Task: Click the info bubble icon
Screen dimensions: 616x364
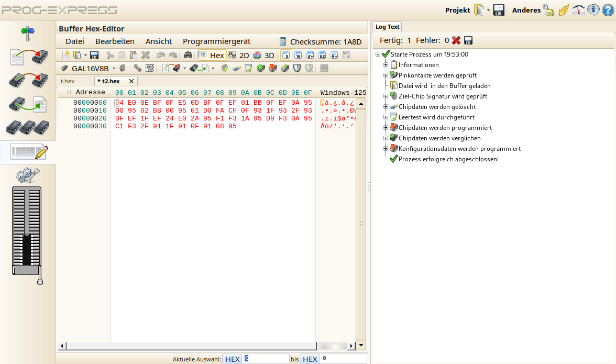Action: [593, 9]
